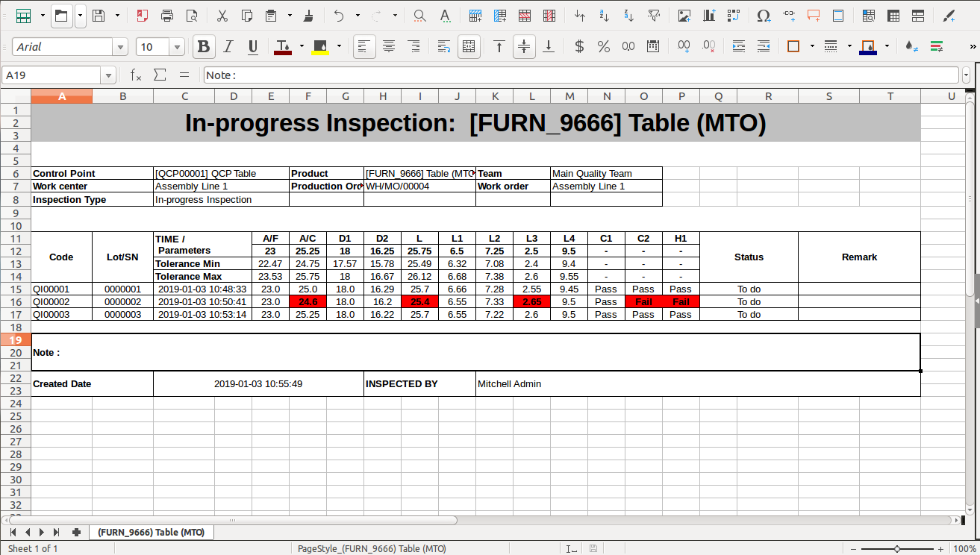Open the font name dropdown for Arial
Image resolution: width=980 pixels, height=555 pixels.
[120, 47]
